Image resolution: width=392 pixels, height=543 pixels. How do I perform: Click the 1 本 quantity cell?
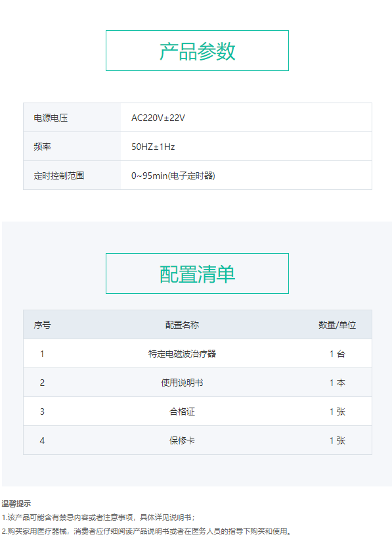pos(337,383)
